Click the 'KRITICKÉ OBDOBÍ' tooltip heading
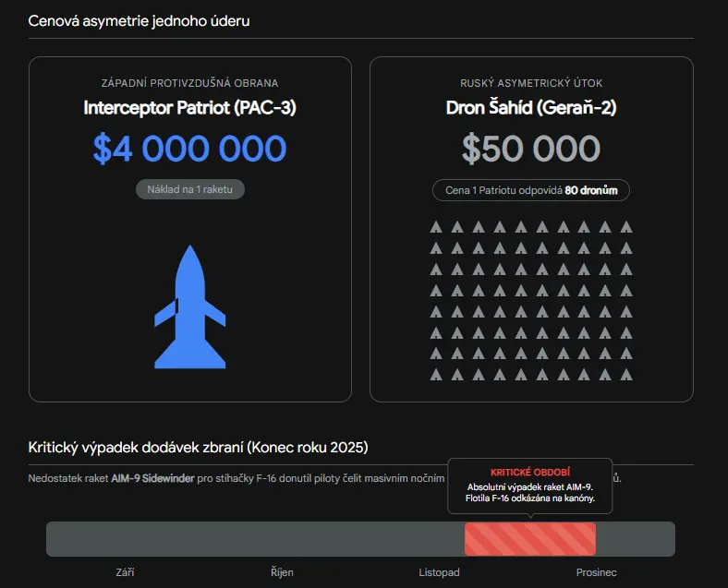728x588 pixels. pyautogui.click(x=530, y=472)
